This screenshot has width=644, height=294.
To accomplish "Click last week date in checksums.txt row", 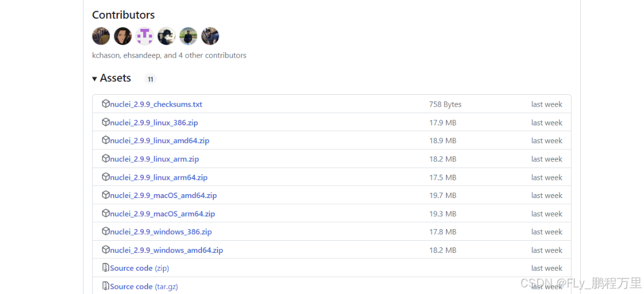I will pos(547,104).
